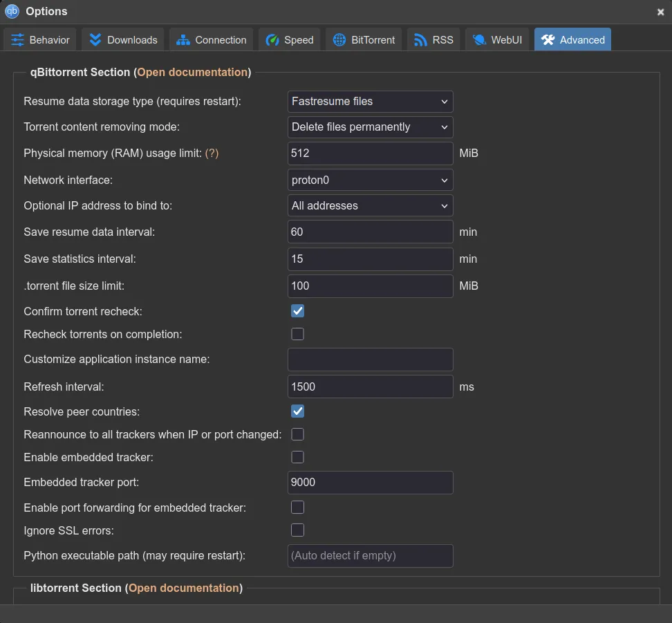The image size is (672, 623).
Task: Click the 'Resolve peer countries:' label
Action: pos(82,411)
